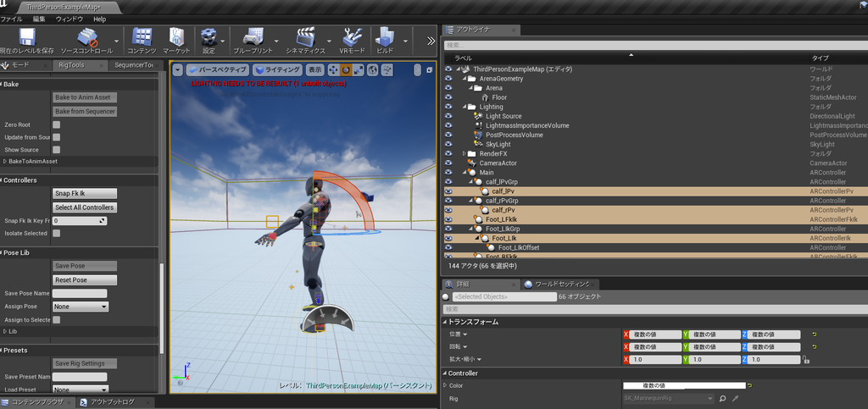Click the Bake from Sequencer button
This screenshot has width=868, height=409.
pos(85,112)
